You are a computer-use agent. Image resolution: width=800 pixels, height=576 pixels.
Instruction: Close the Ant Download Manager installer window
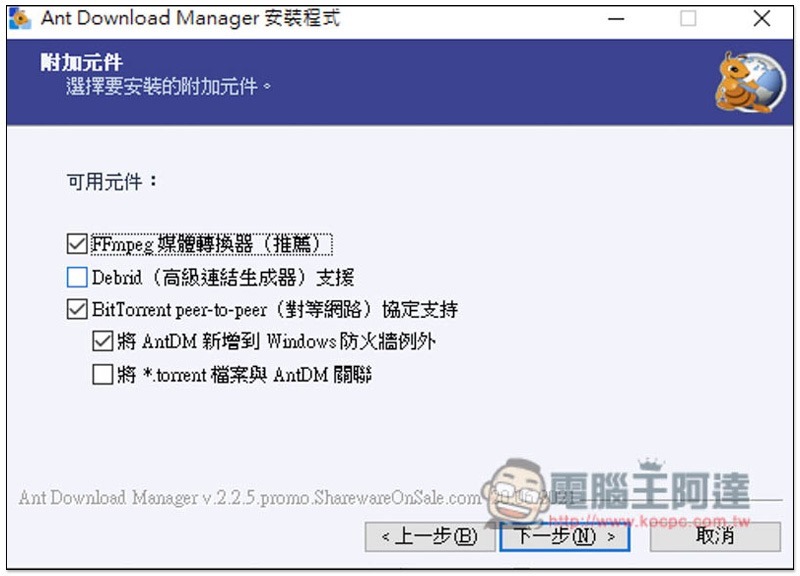point(762,19)
